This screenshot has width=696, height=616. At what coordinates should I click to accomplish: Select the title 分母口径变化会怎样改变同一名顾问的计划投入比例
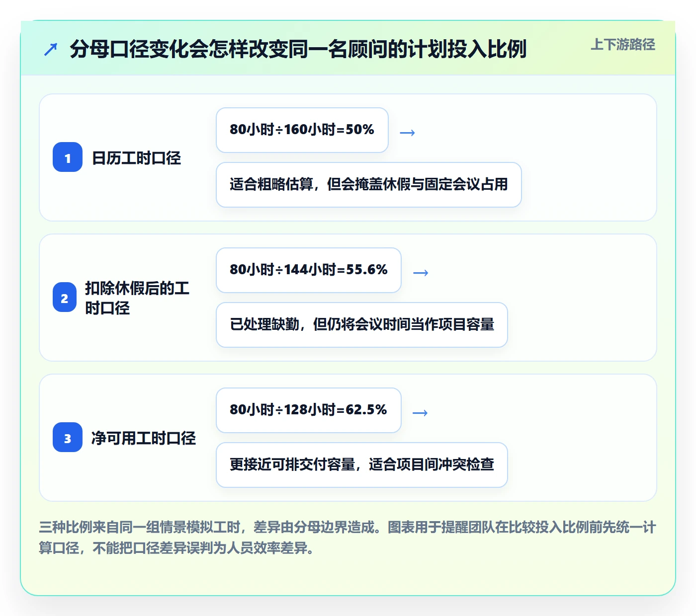coord(298,49)
